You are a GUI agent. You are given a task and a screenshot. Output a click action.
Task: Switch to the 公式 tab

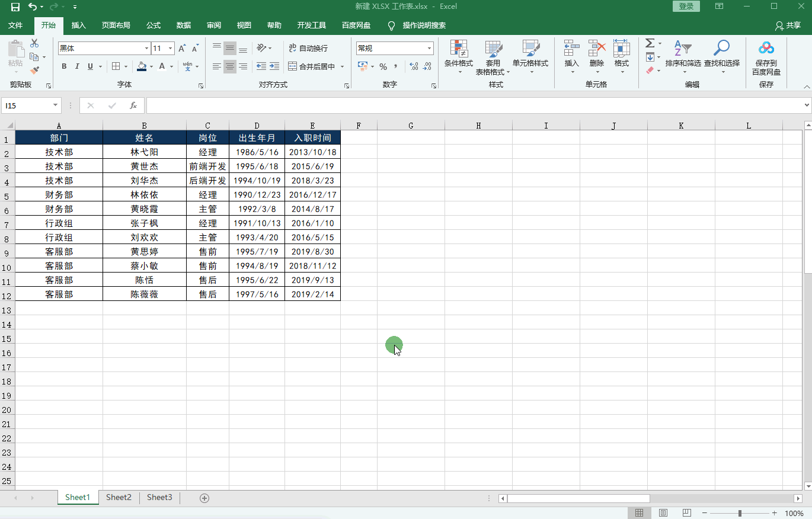tap(154, 25)
